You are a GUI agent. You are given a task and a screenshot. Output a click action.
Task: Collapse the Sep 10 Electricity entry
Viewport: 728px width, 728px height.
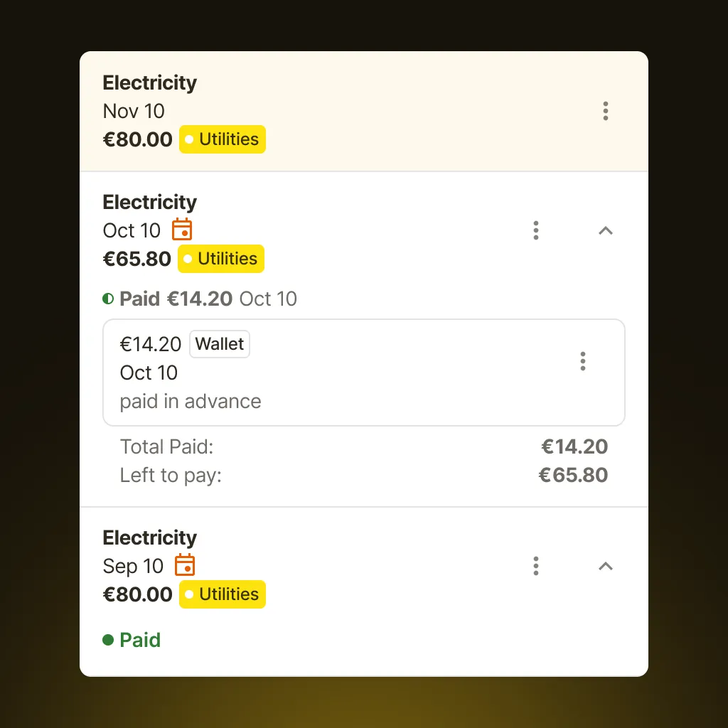(605, 566)
